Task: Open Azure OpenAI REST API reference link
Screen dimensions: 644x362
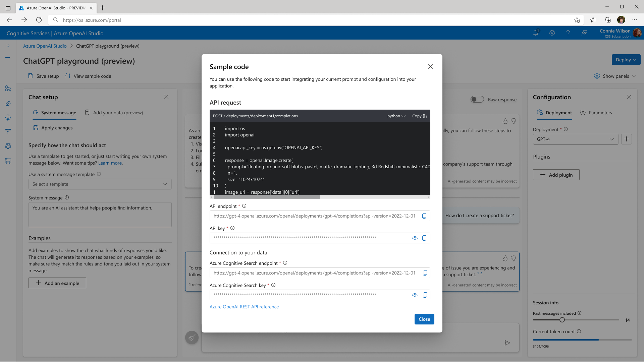Action: 244,307
